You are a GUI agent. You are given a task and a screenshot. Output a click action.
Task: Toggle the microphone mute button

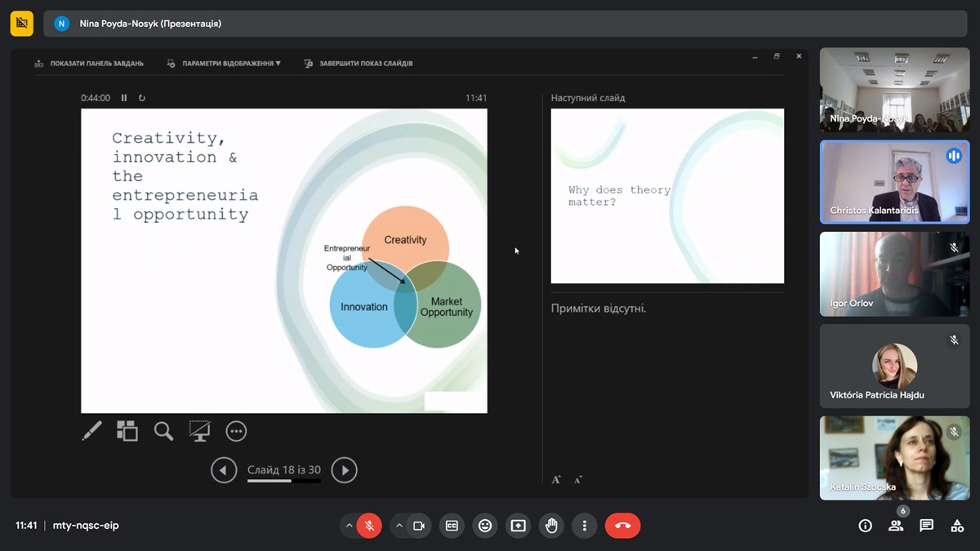[369, 526]
